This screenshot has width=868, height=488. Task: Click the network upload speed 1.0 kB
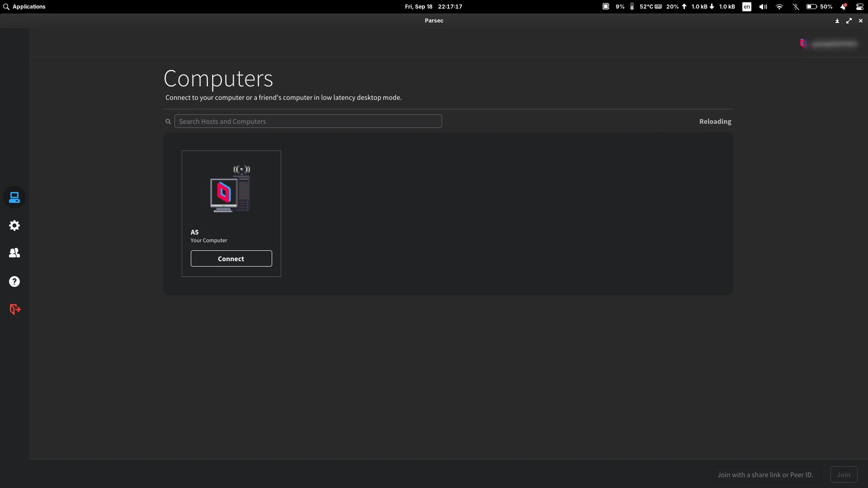[695, 7]
